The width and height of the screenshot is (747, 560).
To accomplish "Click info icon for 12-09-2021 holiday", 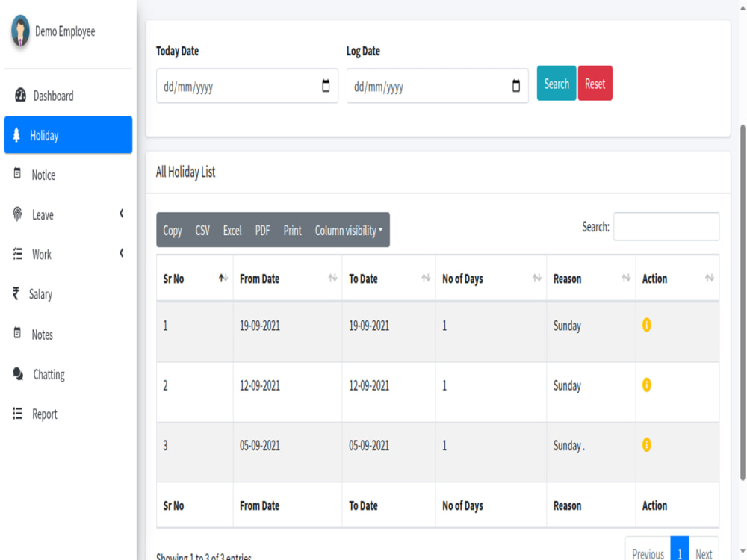I will point(646,385).
